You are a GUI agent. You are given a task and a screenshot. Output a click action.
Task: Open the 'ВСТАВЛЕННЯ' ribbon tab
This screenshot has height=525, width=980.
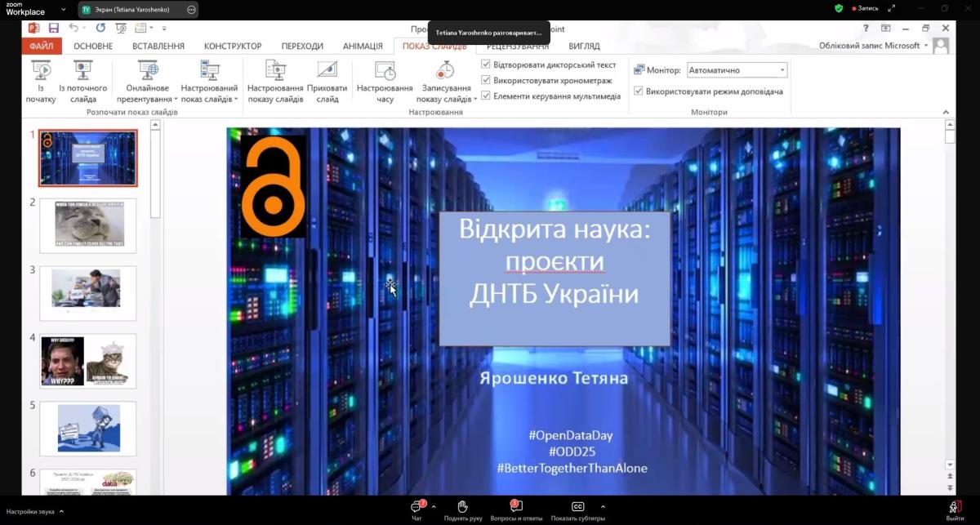[x=158, y=47]
